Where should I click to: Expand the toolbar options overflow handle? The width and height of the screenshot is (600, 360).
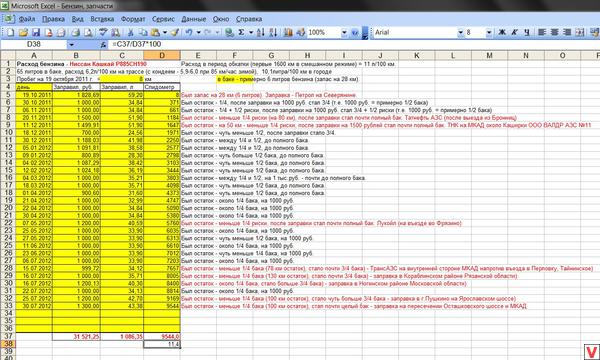click(365, 33)
